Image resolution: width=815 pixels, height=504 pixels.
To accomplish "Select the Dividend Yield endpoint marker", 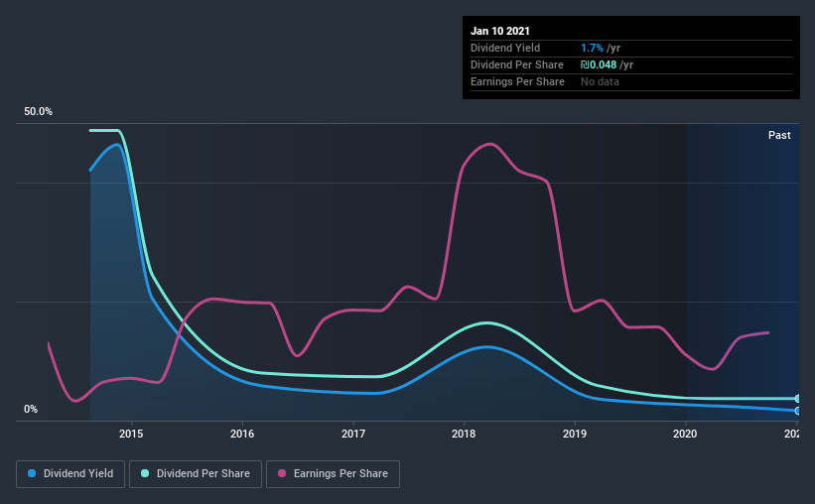I will tap(797, 411).
